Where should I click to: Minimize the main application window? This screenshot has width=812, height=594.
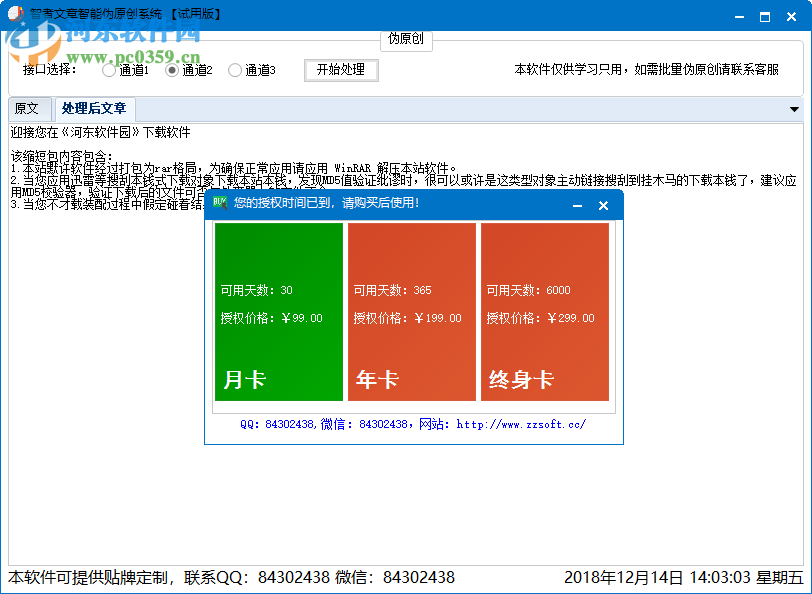coord(740,17)
